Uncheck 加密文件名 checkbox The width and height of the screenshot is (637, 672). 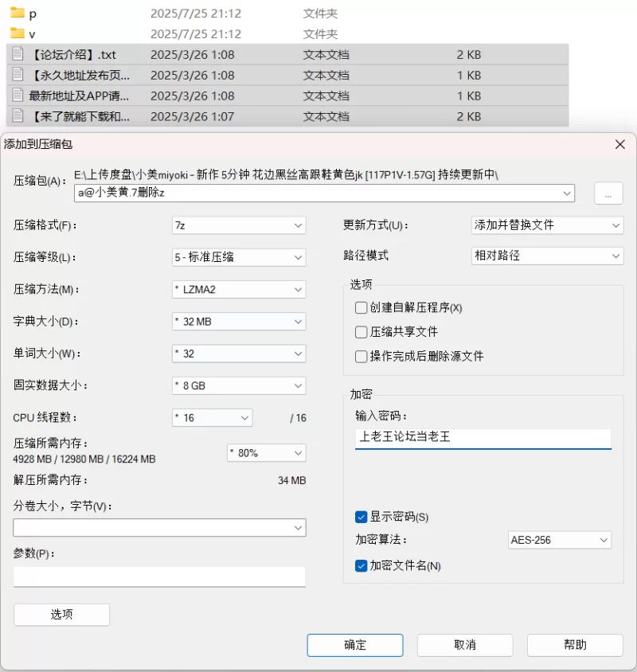click(x=361, y=566)
